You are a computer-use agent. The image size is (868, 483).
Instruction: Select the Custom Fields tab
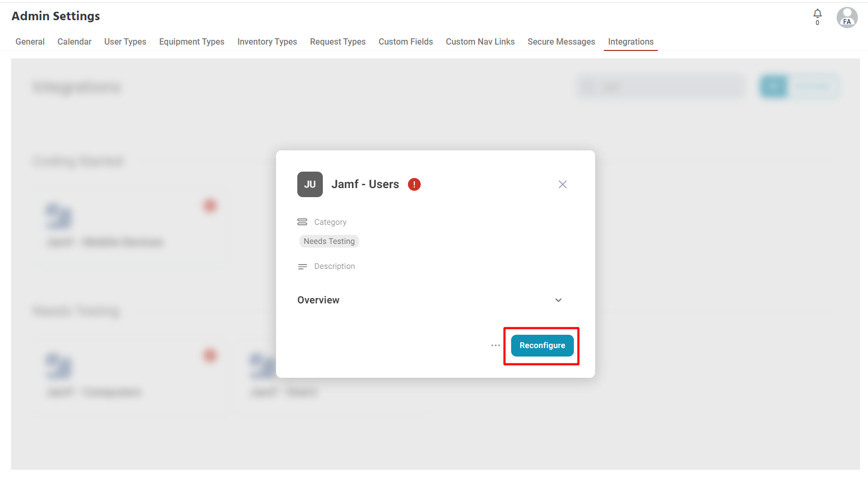point(406,41)
